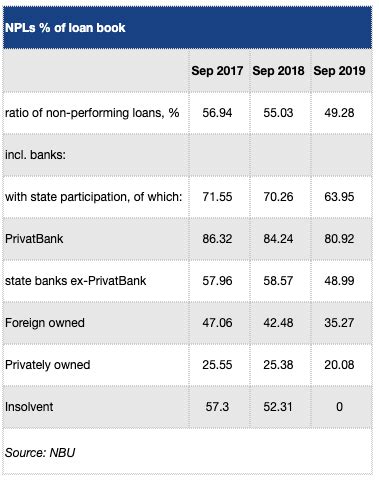Select value 56.94 for Sep 2017
Image resolution: width=379 pixels, height=483 pixels.
pos(217,113)
